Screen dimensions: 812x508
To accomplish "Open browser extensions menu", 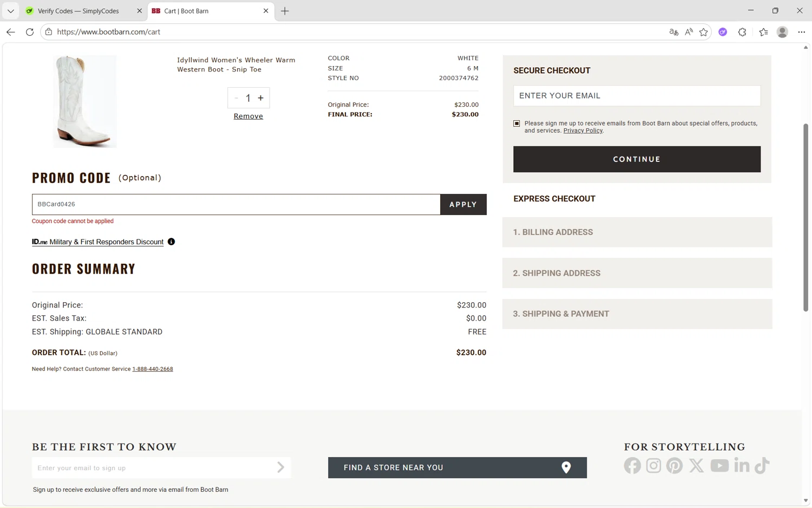I will (x=742, y=32).
